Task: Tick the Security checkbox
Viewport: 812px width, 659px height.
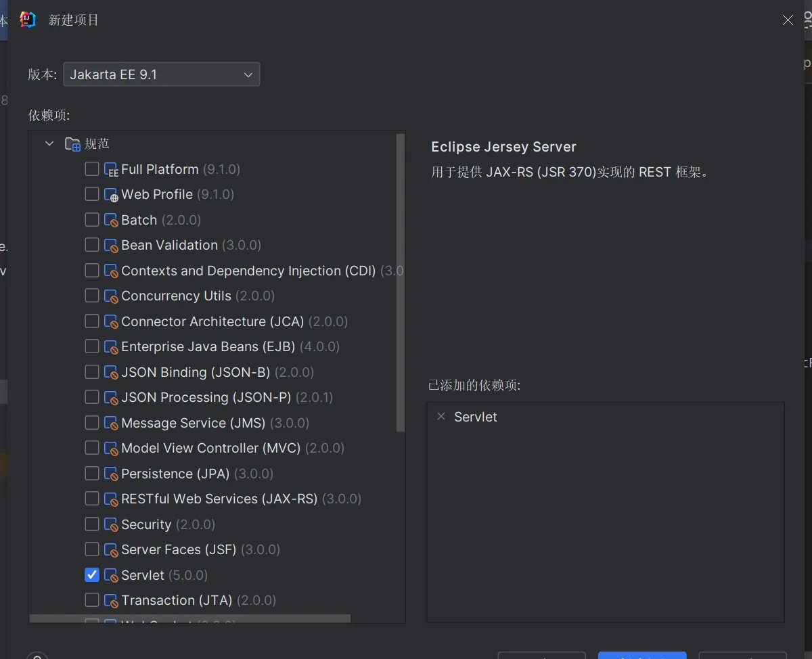Action: tap(92, 524)
